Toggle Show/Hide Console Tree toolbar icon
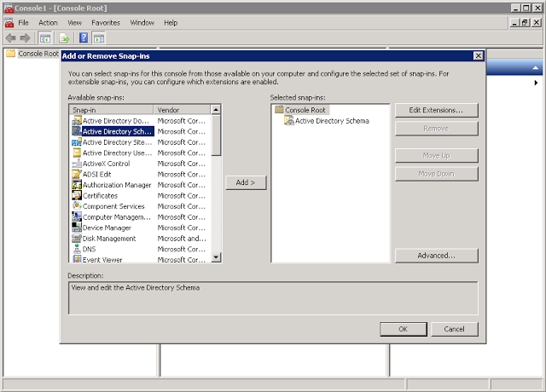The width and height of the screenshot is (546, 392). 45,37
